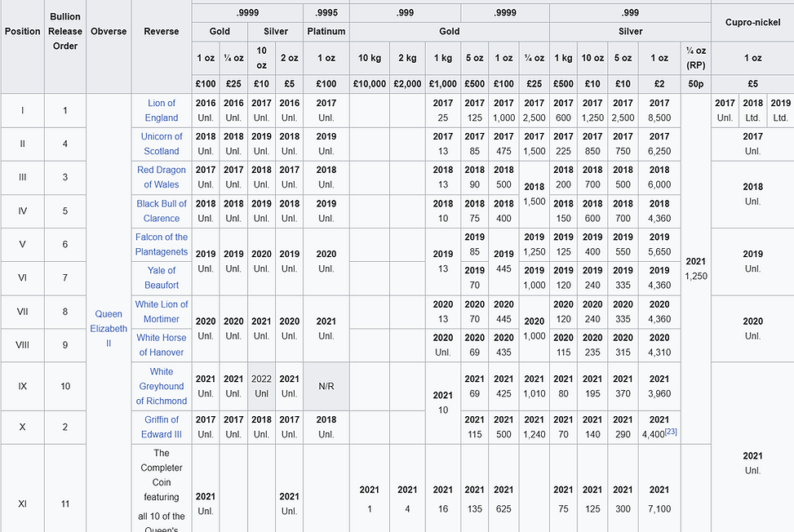Image resolution: width=794 pixels, height=532 pixels.
Task: Click the £1,000 denomination cell
Action: tap(442, 84)
